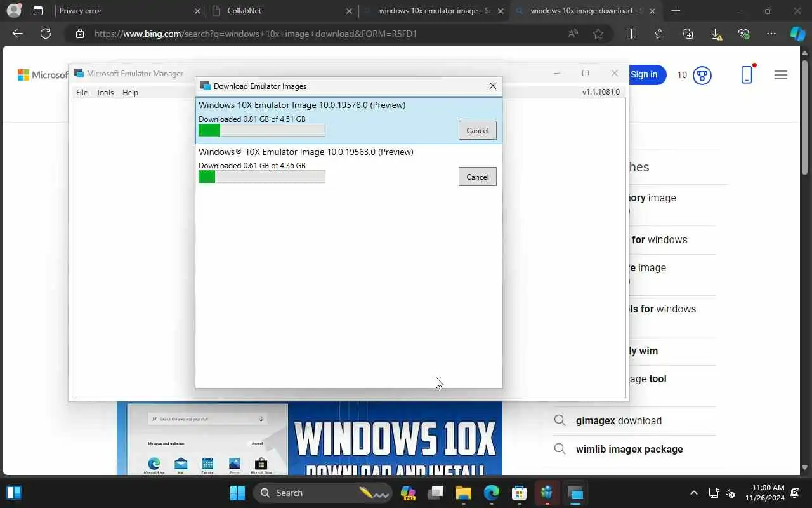Open Microsoft Edge from taskbar
The width and height of the screenshot is (812, 508).
pos(492,493)
